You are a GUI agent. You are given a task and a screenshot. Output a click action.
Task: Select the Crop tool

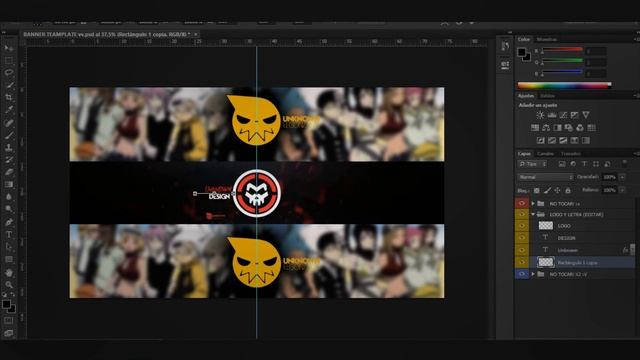[x=9, y=98]
